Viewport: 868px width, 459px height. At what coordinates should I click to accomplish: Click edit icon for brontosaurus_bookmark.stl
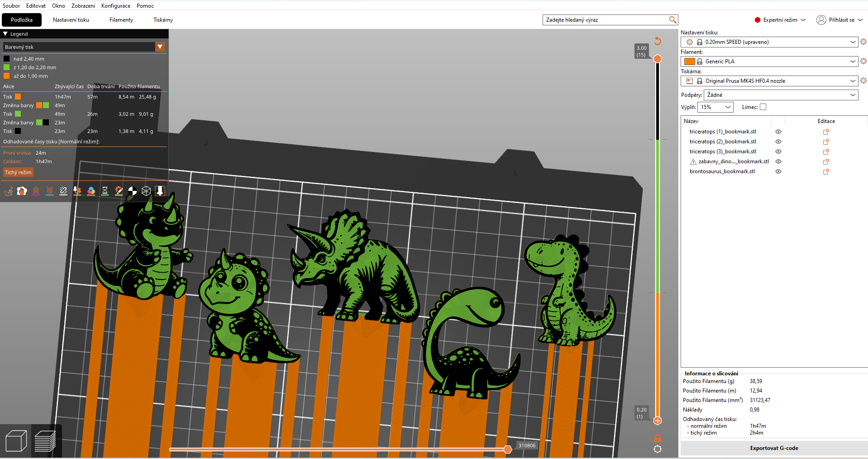(x=826, y=171)
